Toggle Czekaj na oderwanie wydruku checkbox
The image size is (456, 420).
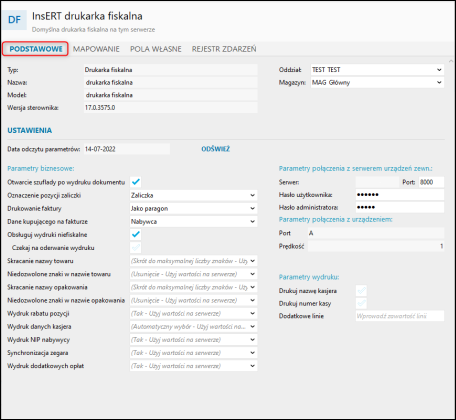click(x=136, y=248)
